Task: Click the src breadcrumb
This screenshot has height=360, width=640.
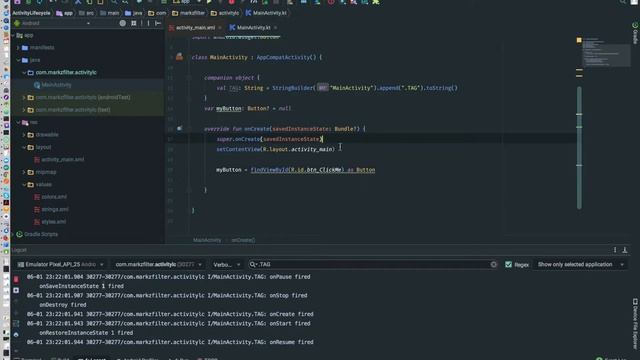Action: tap(87, 13)
